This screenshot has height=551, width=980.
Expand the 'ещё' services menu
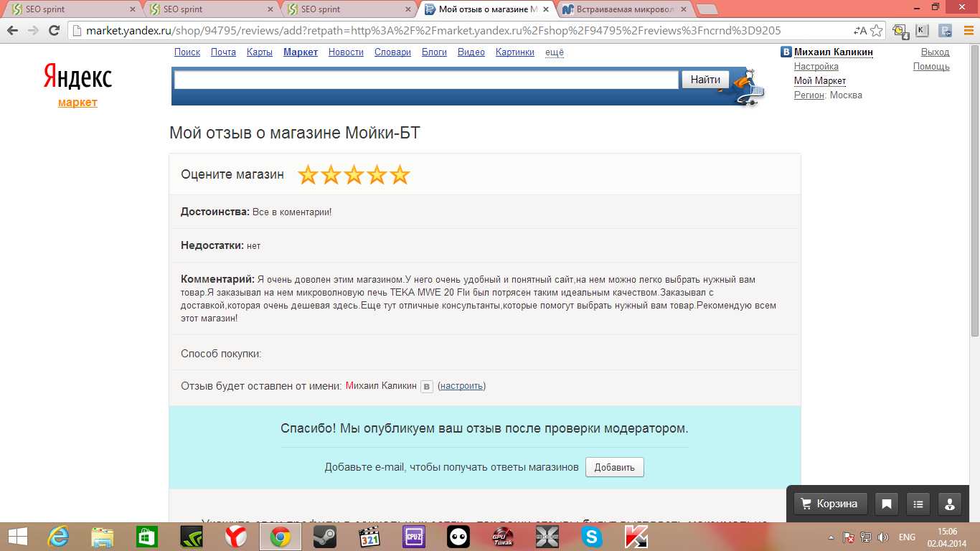tap(555, 52)
